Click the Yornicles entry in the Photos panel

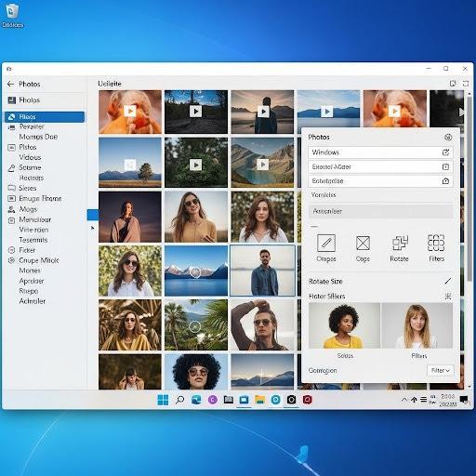point(324,194)
